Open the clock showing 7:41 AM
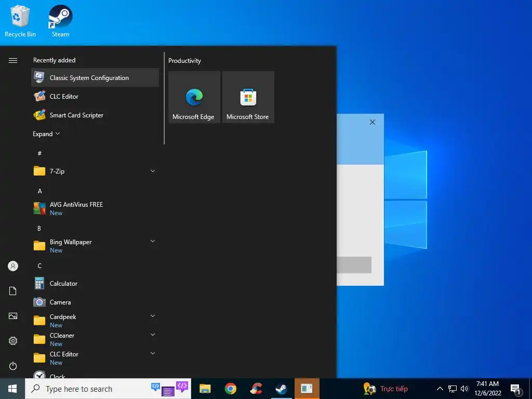The image size is (532, 399). tap(487, 389)
